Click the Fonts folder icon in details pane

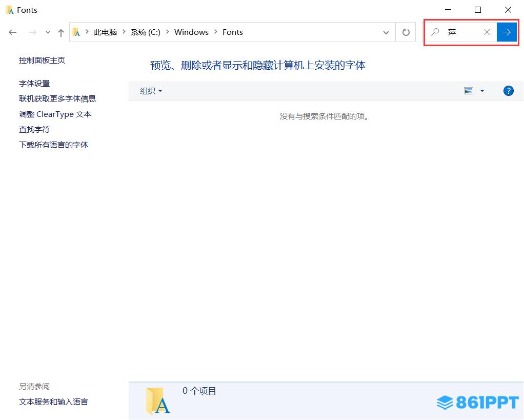158,401
